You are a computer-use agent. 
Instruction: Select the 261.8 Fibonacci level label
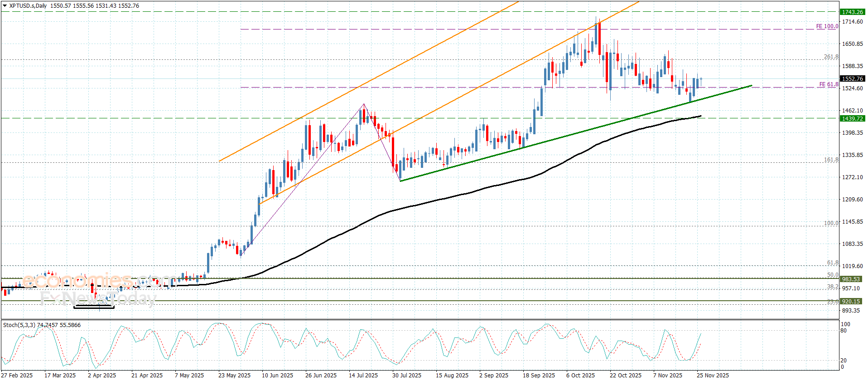click(x=831, y=57)
